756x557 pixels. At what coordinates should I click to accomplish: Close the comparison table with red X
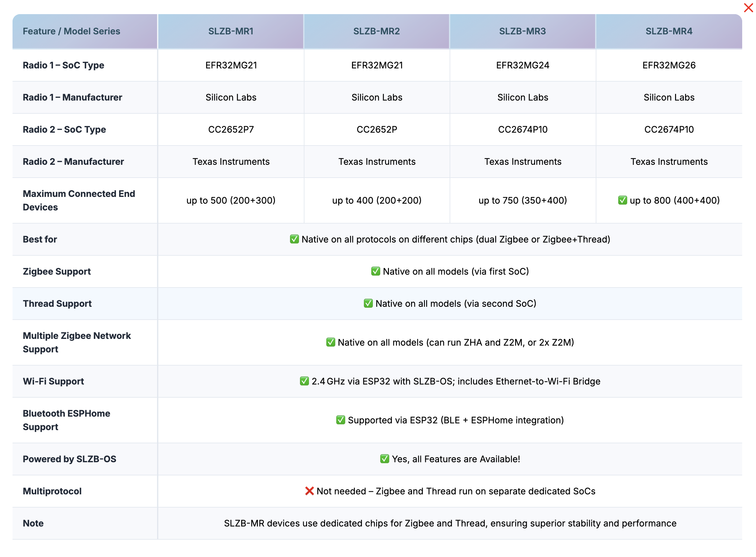[x=748, y=8]
